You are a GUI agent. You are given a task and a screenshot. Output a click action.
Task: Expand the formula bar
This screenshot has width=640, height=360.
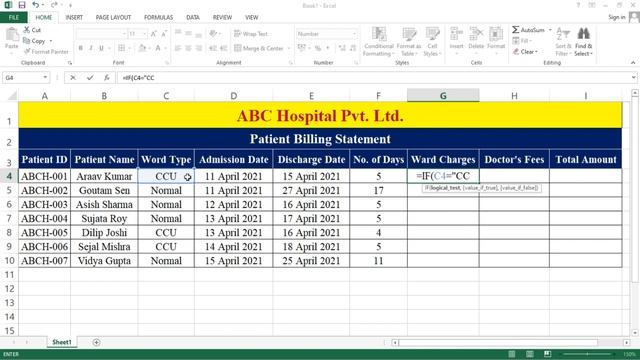633,78
